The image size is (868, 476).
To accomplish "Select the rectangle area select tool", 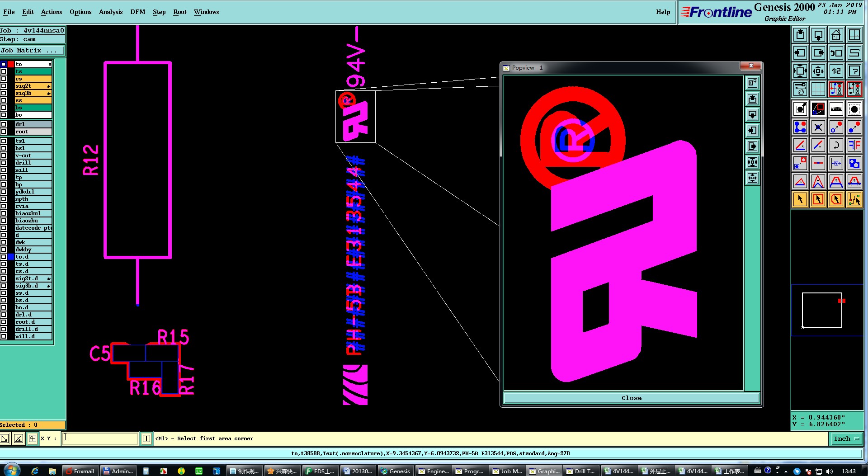I will 818,199.
